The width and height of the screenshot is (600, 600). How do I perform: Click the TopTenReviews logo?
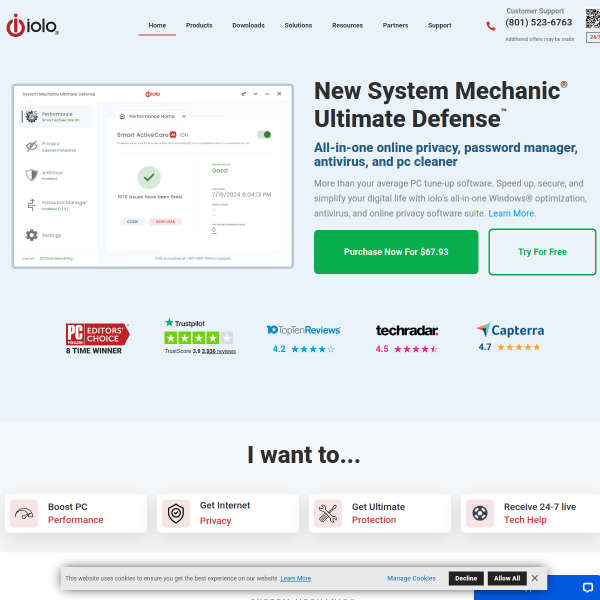(303, 330)
